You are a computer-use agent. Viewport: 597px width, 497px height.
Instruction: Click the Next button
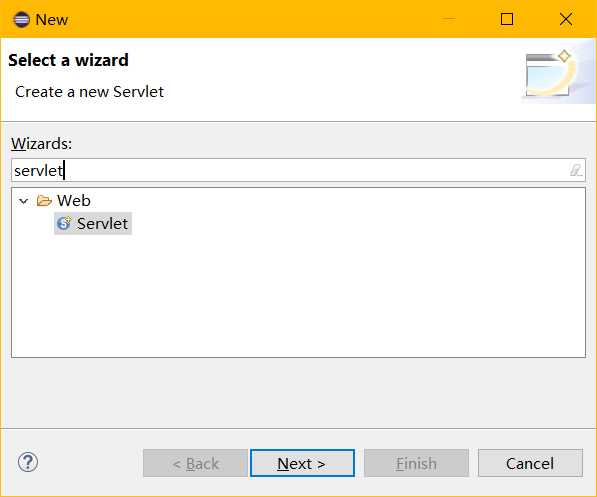pyautogui.click(x=302, y=463)
